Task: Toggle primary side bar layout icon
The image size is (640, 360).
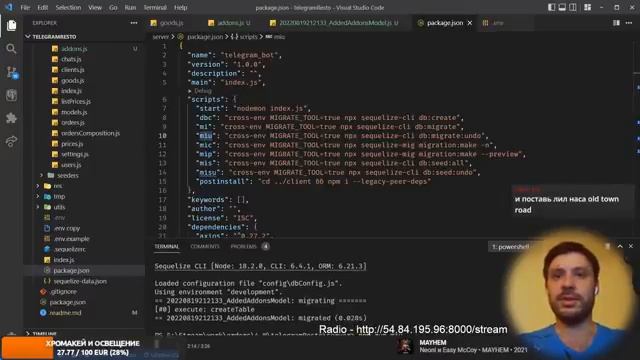Action: [x=551, y=7]
